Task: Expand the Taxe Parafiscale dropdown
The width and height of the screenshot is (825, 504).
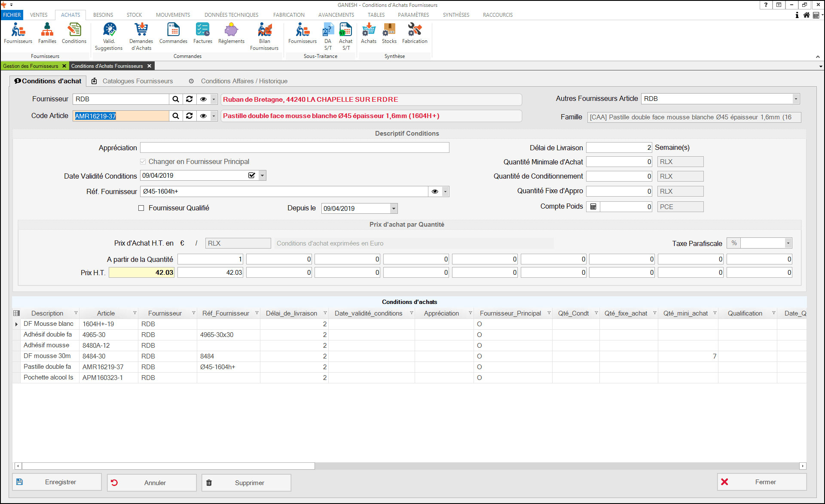Action: coord(788,243)
